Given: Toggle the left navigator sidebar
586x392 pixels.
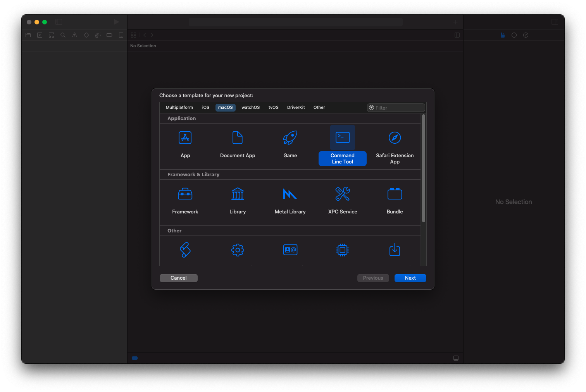Looking at the screenshot, I should pyautogui.click(x=59, y=22).
